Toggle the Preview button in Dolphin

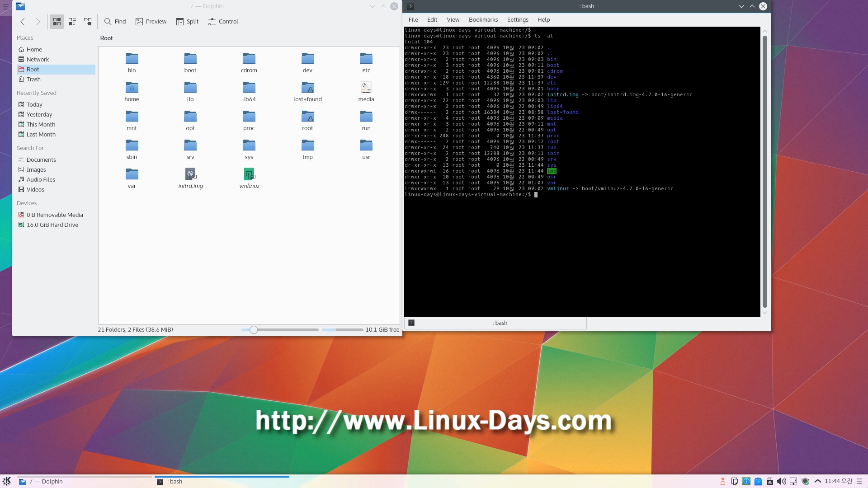(151, 22)
